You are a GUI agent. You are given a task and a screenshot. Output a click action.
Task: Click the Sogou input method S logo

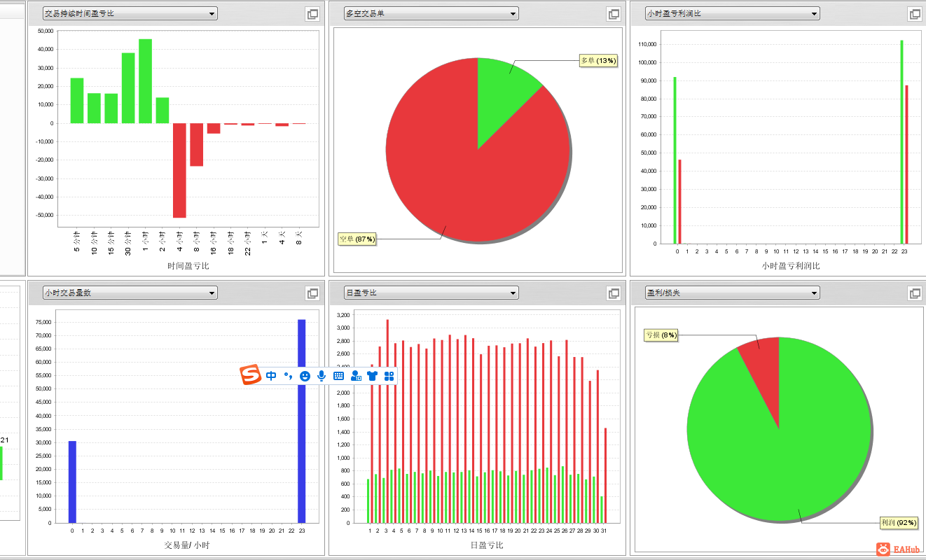[x=251, y=376]
